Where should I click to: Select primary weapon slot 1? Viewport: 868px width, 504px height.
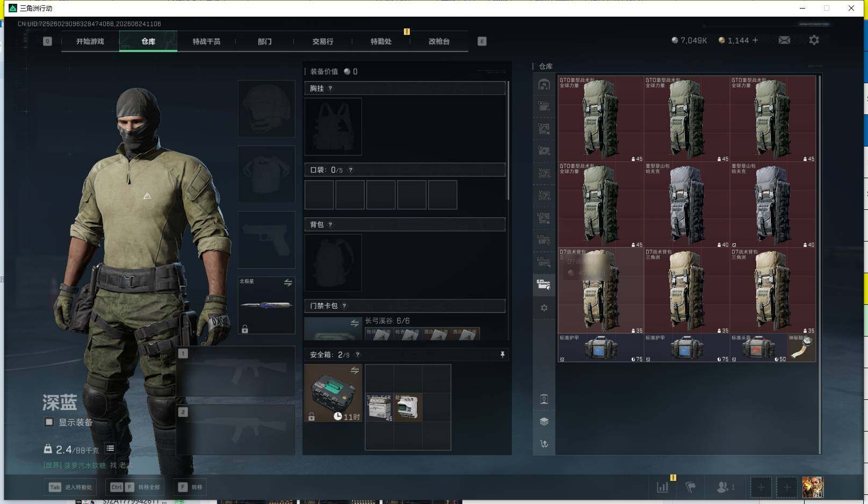click(236, 371)
